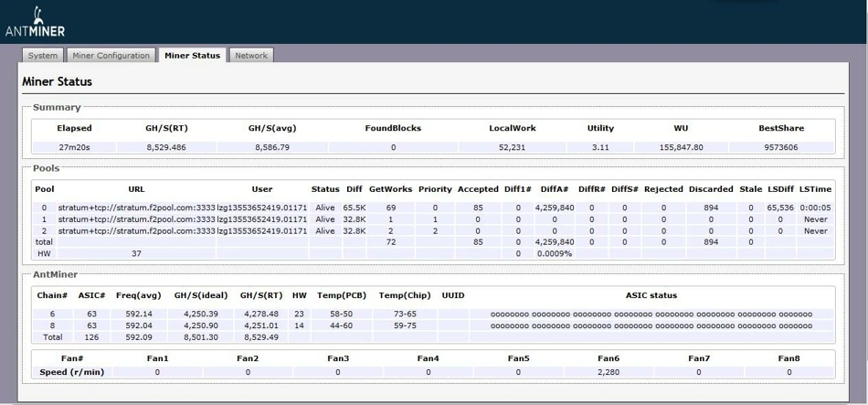Click chain 6 Freq value 592.14
868x405 pixels.
139,314
